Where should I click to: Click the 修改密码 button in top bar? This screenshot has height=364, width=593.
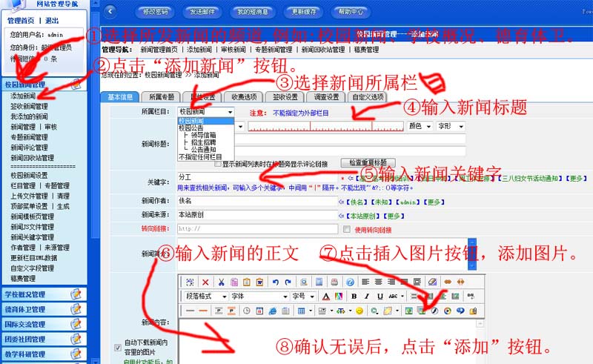[156, 12]
